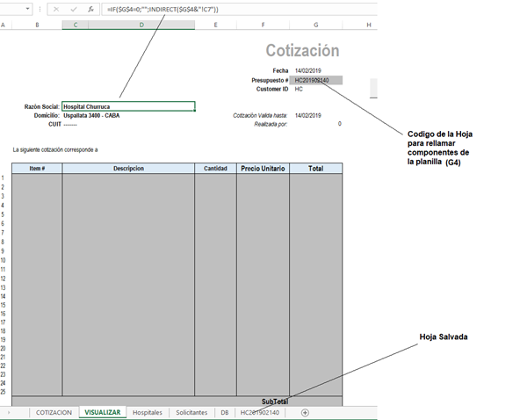Add a new sheet with the plus icon
Image resolution: width=527 pixels, height=420 pixels.
(x=305, y=413)
